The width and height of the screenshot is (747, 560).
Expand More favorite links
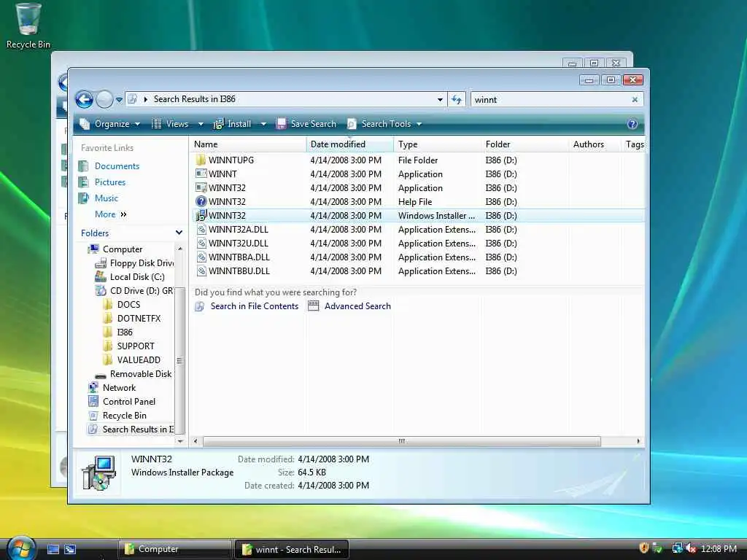point(111,214)
